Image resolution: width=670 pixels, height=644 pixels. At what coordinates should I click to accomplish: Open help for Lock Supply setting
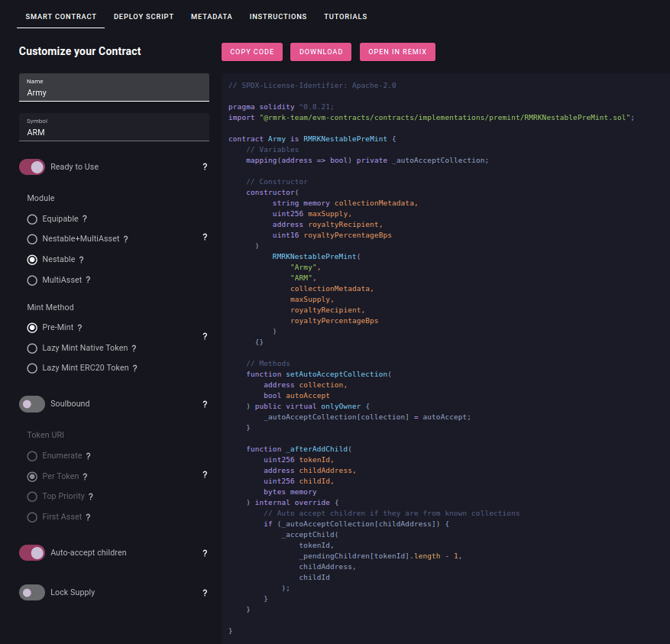(205, 593)
